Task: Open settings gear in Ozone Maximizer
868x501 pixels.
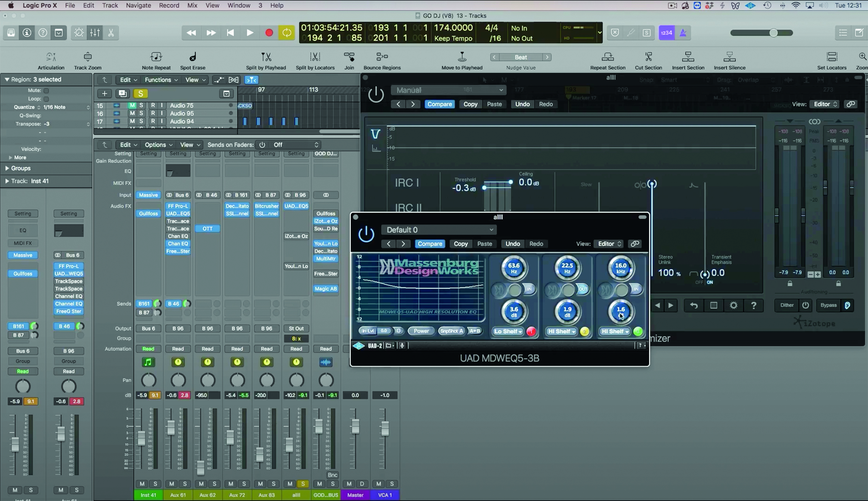Action: tap(733, 305)
